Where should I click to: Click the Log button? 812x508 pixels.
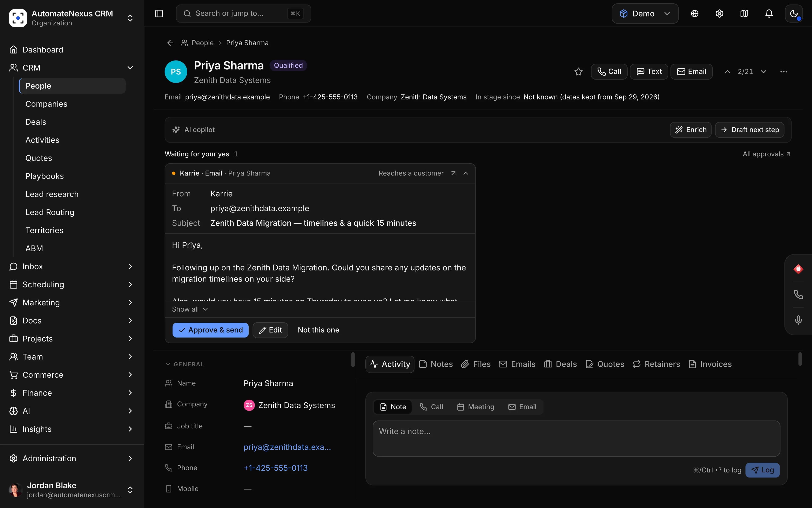762,470
